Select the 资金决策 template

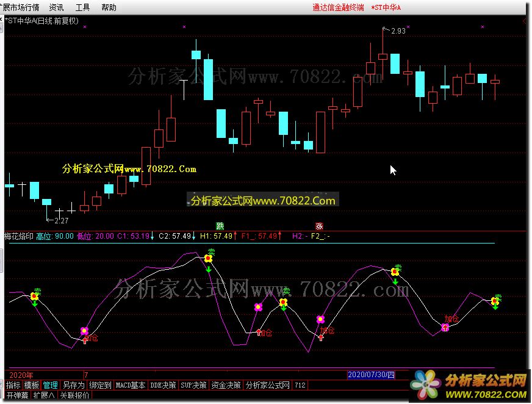[x=226, y=385]
